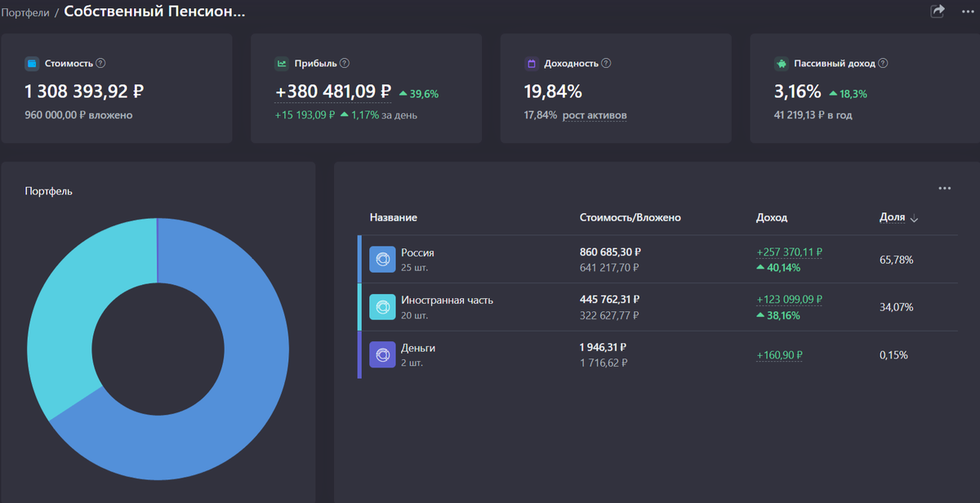Click the Стоимость card wallet icon
Screen dimensions: 980x503
pos(32,63)
